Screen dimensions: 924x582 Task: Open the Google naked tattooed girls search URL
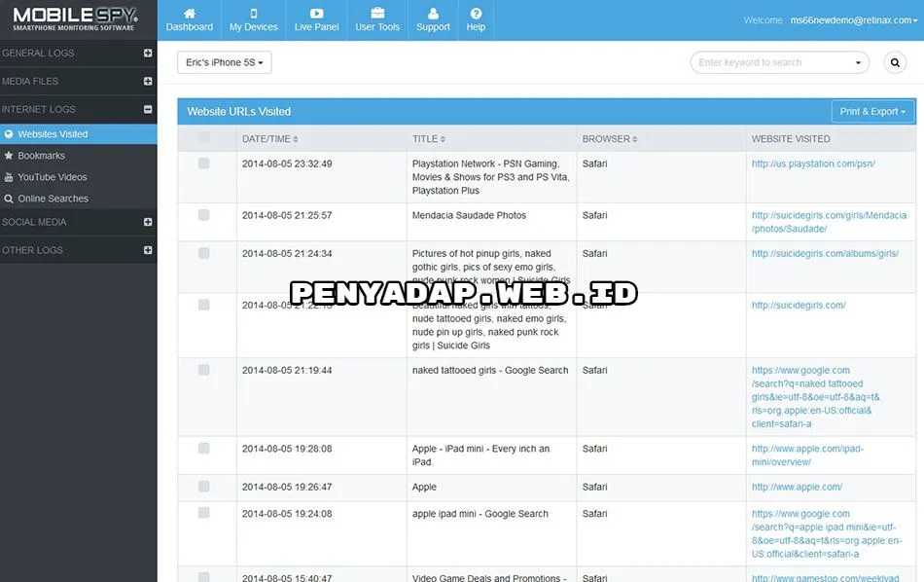click(x=816, y=397)
